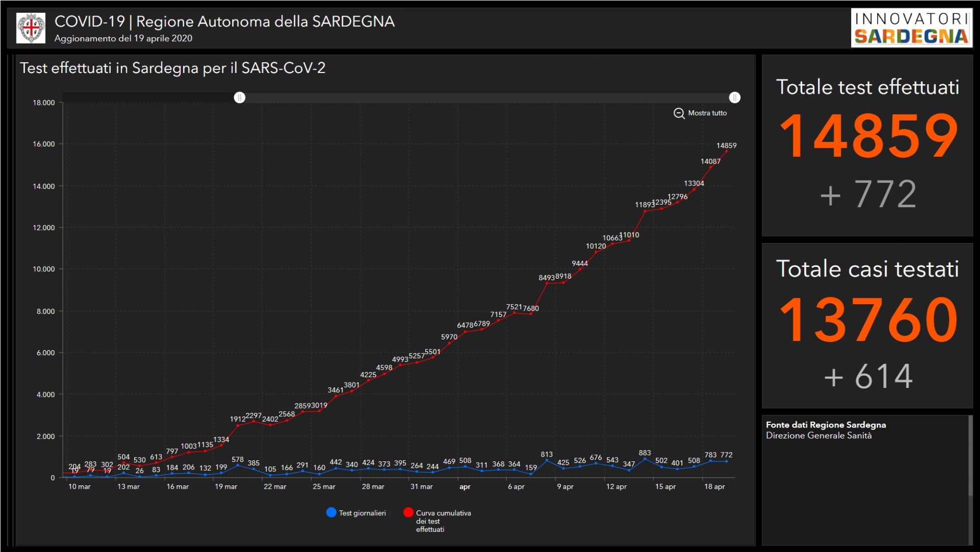Click the 18 apr axis date label
The width and height of the screenshot is (980, 552).
(714, 486)
